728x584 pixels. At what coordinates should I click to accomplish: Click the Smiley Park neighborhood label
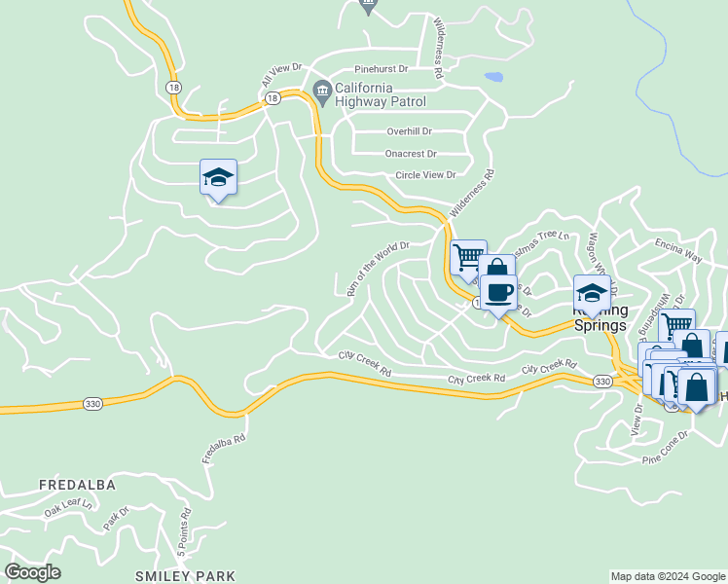tap(185, 576)
